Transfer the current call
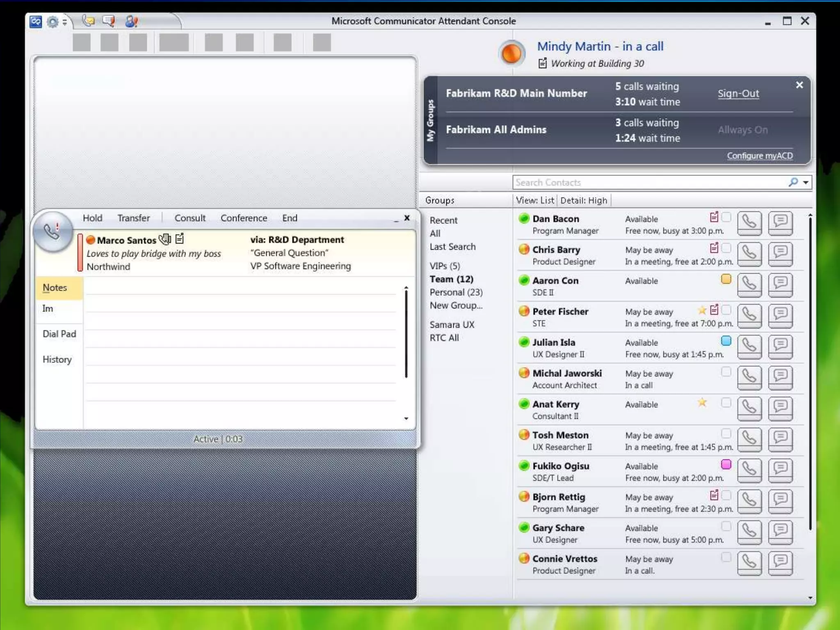 [133, 218]
